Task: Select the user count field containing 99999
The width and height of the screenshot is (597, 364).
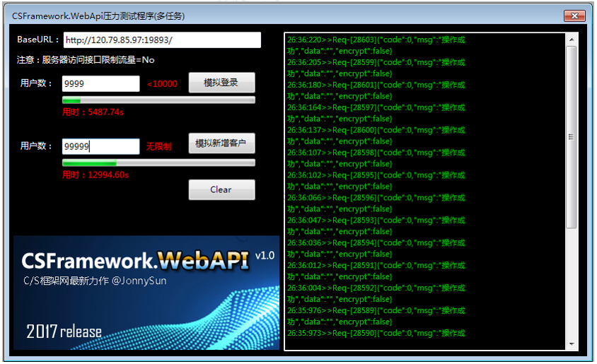Action: coord(101,146)
